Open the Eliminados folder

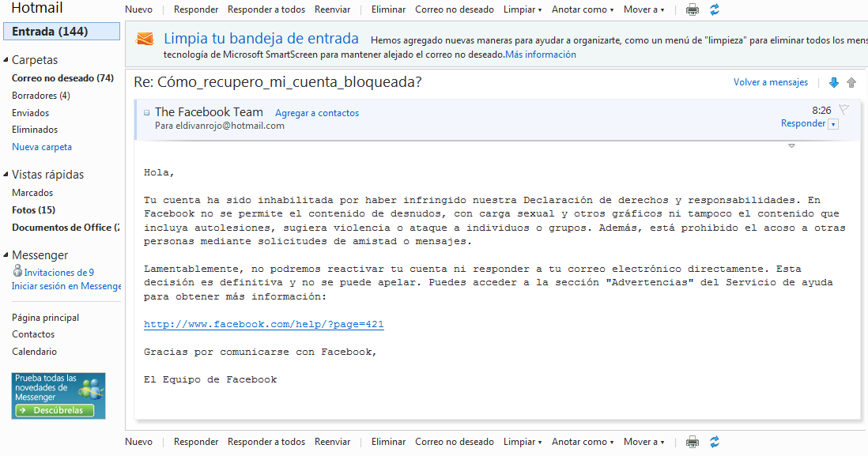[35, 130]
